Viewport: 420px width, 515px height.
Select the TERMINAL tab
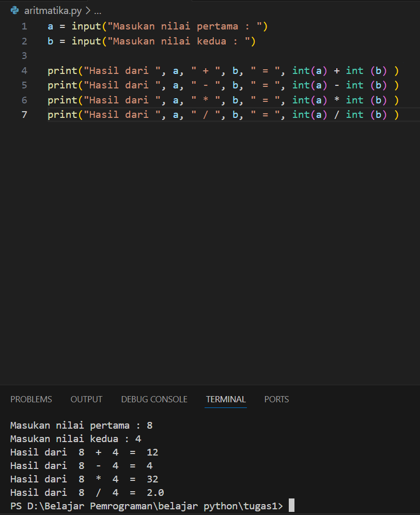pos(226,399)
